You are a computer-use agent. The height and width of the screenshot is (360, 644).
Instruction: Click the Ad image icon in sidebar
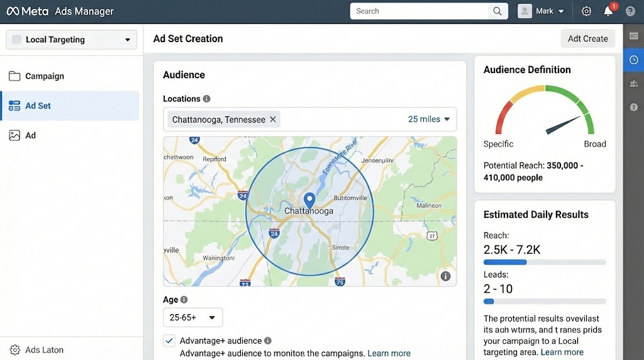pos(14,135)
